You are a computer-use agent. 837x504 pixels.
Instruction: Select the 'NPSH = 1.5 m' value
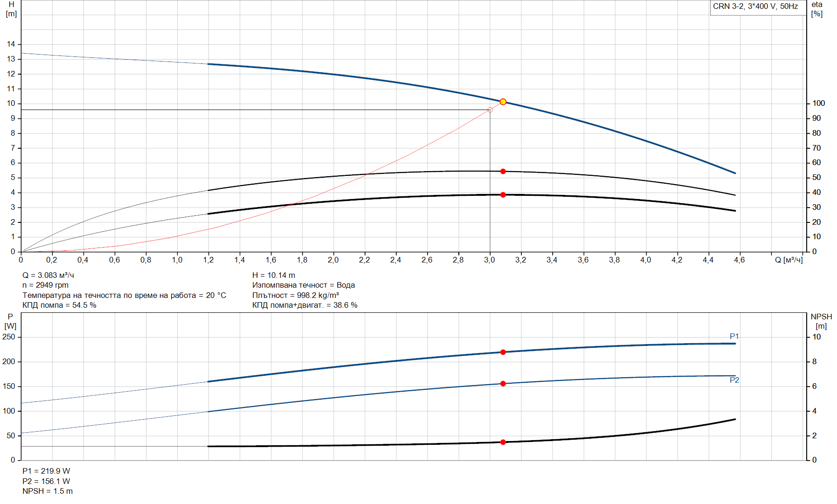click(x=47, y=491)
